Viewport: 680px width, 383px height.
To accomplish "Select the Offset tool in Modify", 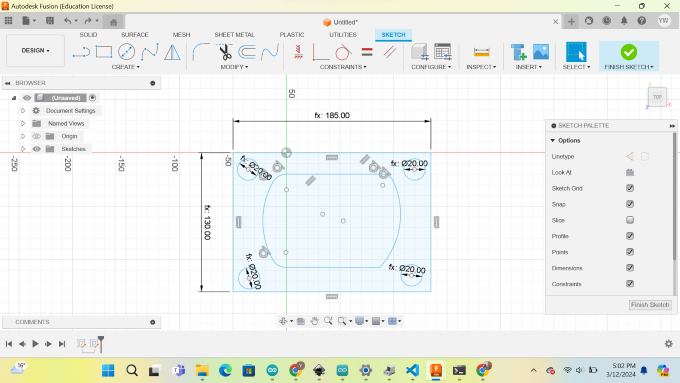I will [247, 52].
